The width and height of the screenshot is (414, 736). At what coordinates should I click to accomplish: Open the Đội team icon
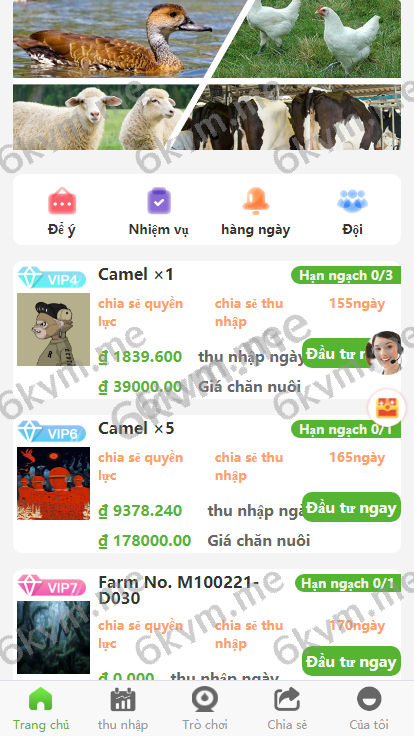click(352, 201)
